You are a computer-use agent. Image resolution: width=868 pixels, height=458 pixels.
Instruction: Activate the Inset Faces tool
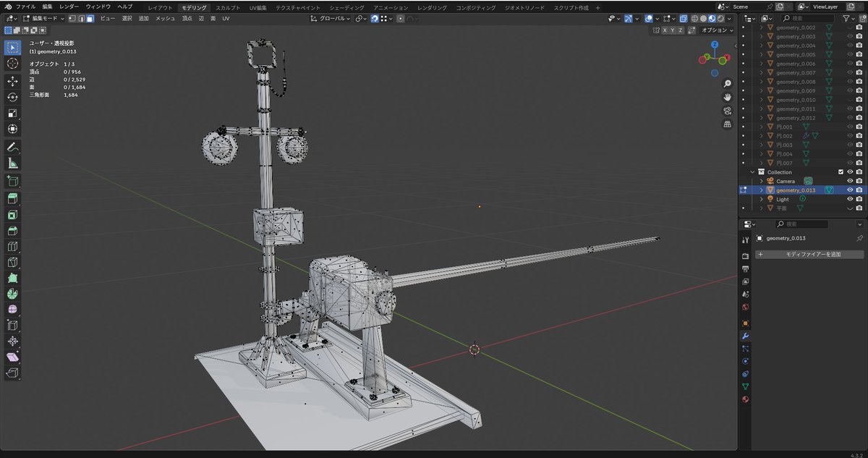click(12, 215)
